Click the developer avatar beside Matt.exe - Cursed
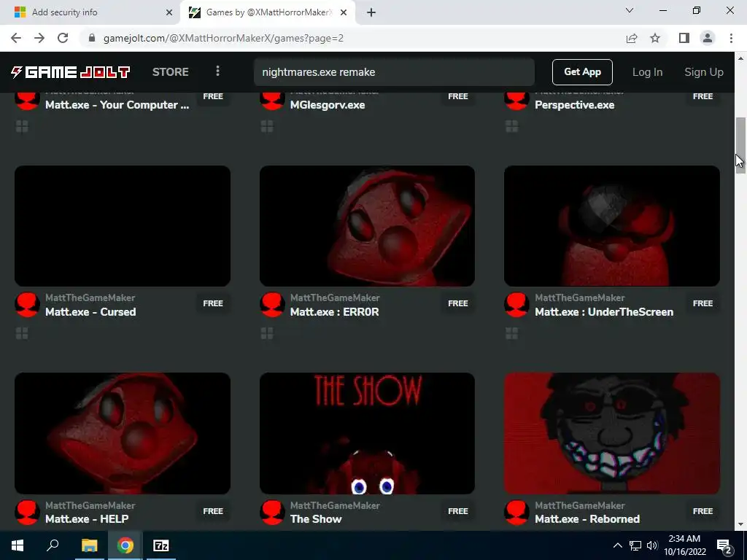This screenshot has width=747, height=560. tap(27, 305)
